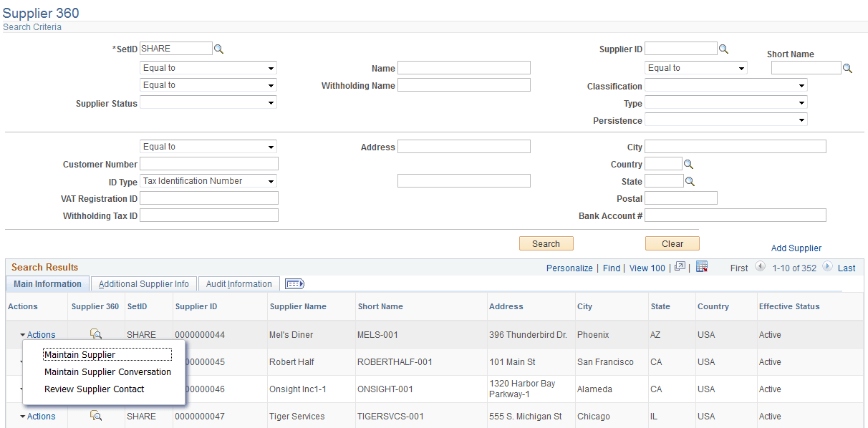Open the Supplier ID lookup magnifier
This screenshot has width=868, height=428.
(x=723, y=48)
